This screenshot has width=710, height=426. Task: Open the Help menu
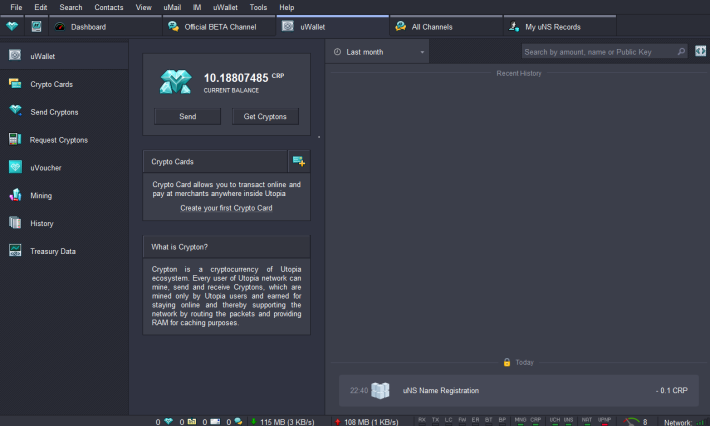(286, 7)
